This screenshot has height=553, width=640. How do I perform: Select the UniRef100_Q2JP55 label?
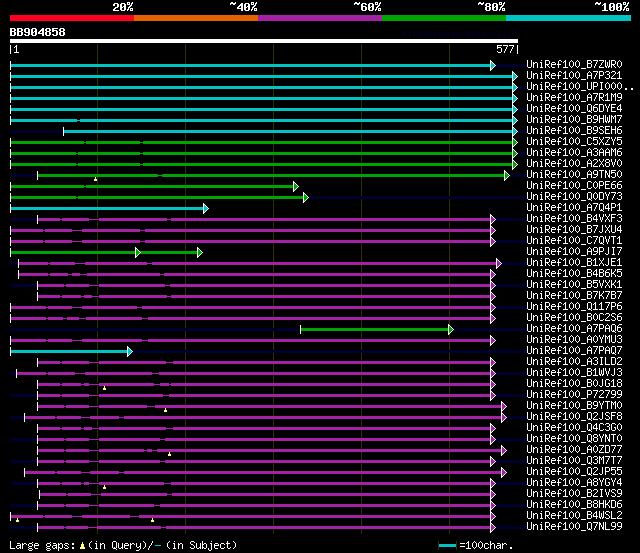(x=574, y=472)
